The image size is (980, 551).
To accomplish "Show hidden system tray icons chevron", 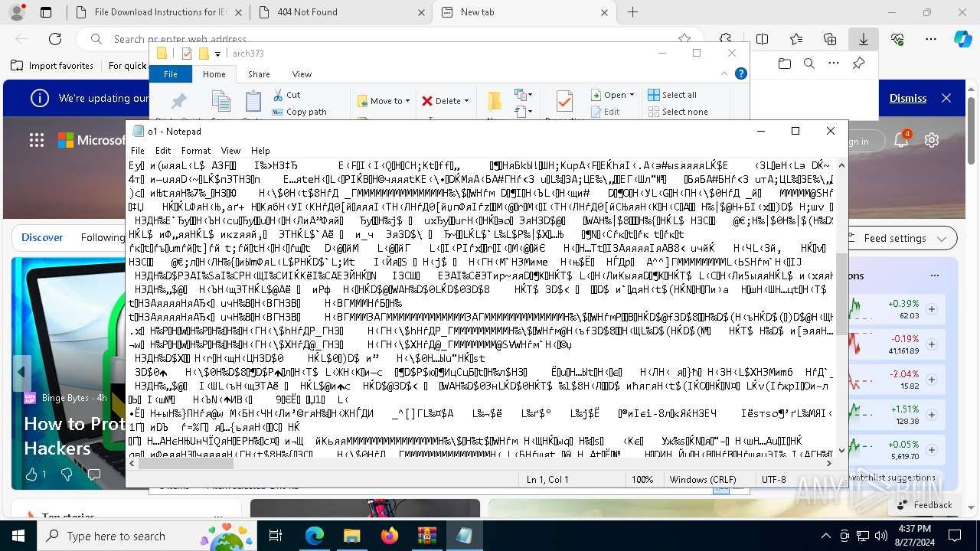I will (825, 536).
